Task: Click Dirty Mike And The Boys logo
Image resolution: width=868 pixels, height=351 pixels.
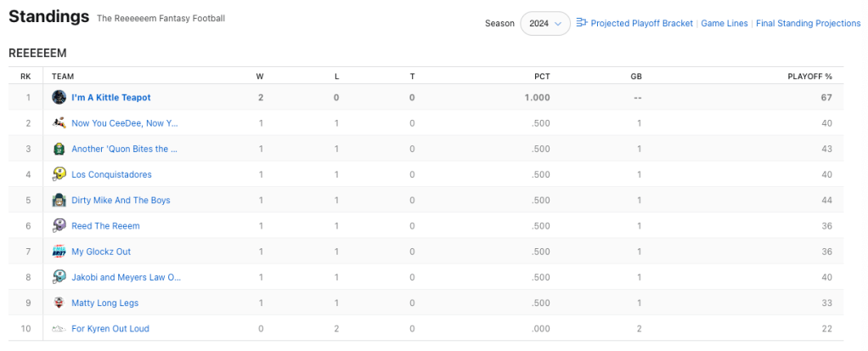Action: tap(59, 201)
